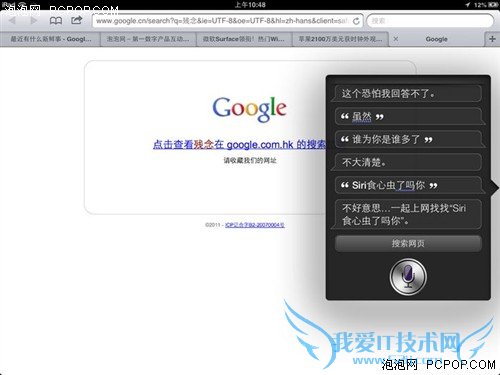Reload page with refresh icon
The width and height of the screenshot is (500, 375).
[x=356, y=21]
